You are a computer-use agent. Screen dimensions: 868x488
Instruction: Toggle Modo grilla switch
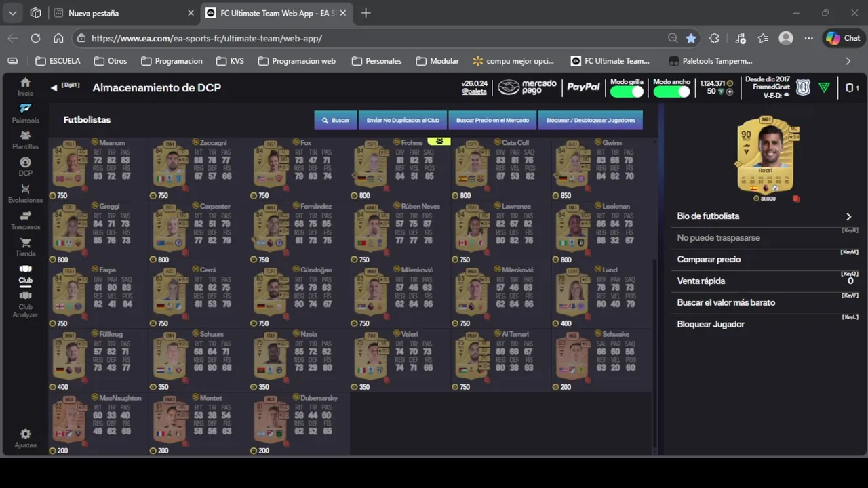point(627,91)
